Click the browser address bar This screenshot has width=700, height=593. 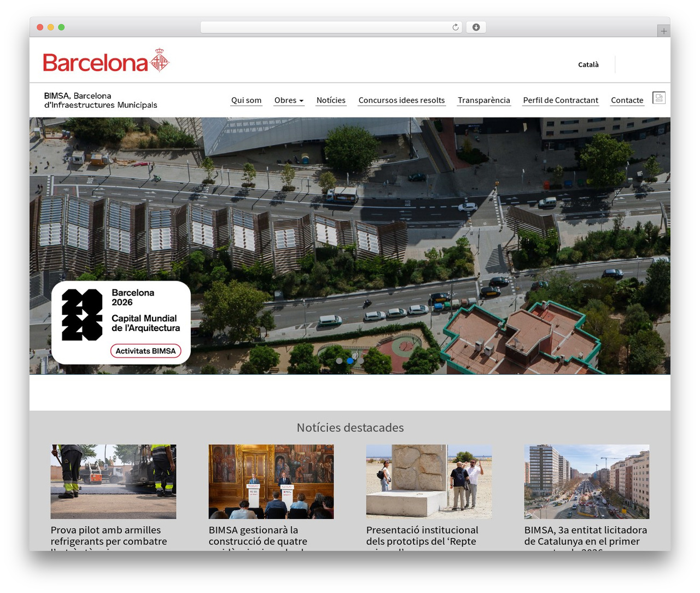coord(331,27)
